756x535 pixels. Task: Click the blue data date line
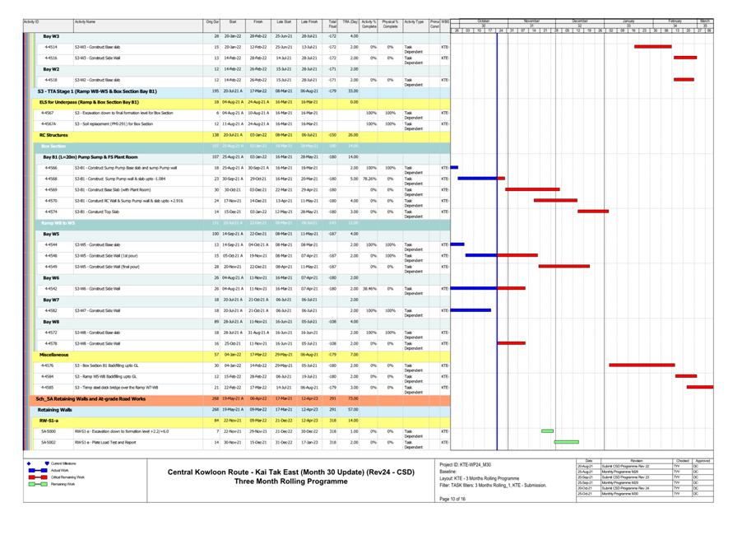pyautogui.click(x=497, y=247)
